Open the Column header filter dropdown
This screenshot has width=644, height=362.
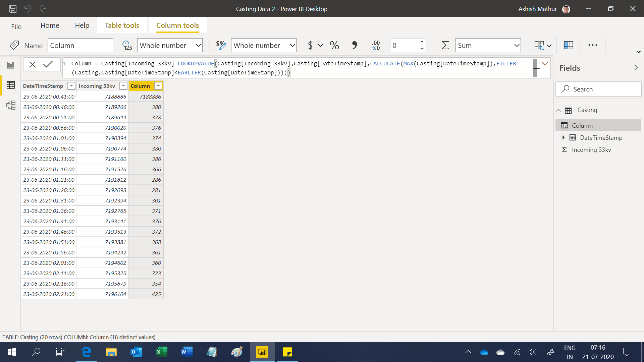click(158, 86)
